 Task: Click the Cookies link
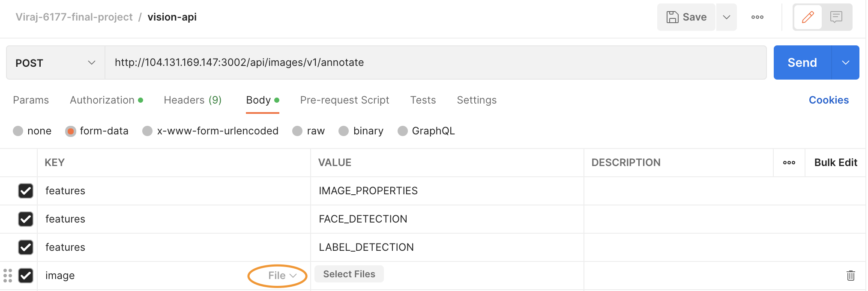click(828, 100)
